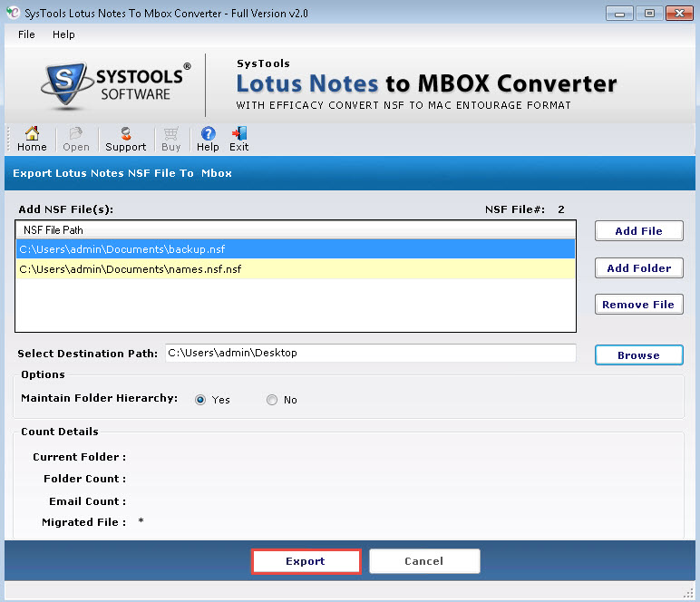
Task: Click the Remove File button
Action: (x=639, y=305)
